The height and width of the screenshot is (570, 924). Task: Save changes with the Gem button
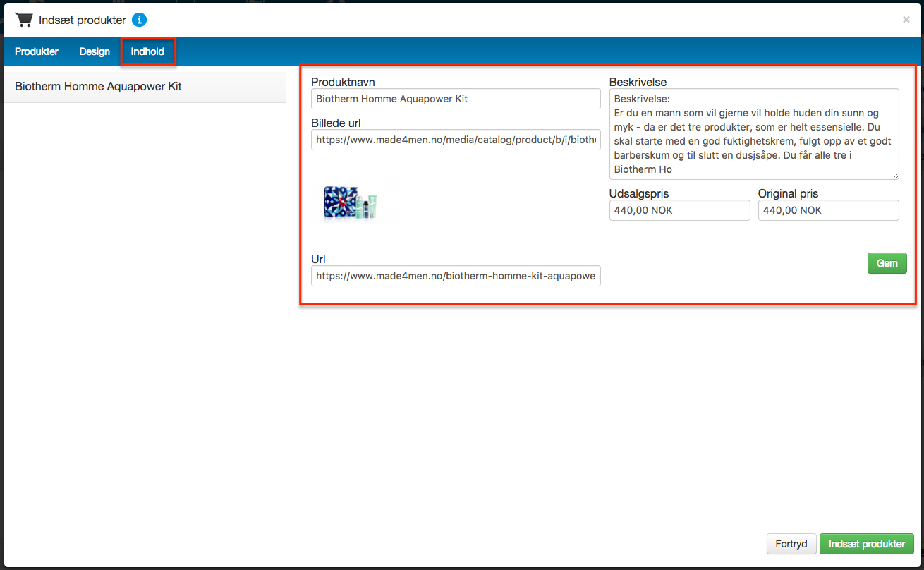tap(887, 263)
